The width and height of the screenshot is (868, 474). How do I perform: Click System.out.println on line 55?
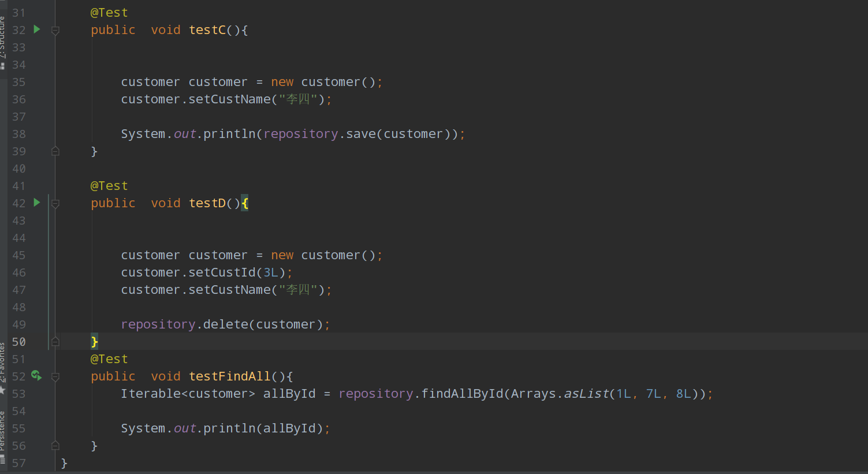click(x=188, y=428)
